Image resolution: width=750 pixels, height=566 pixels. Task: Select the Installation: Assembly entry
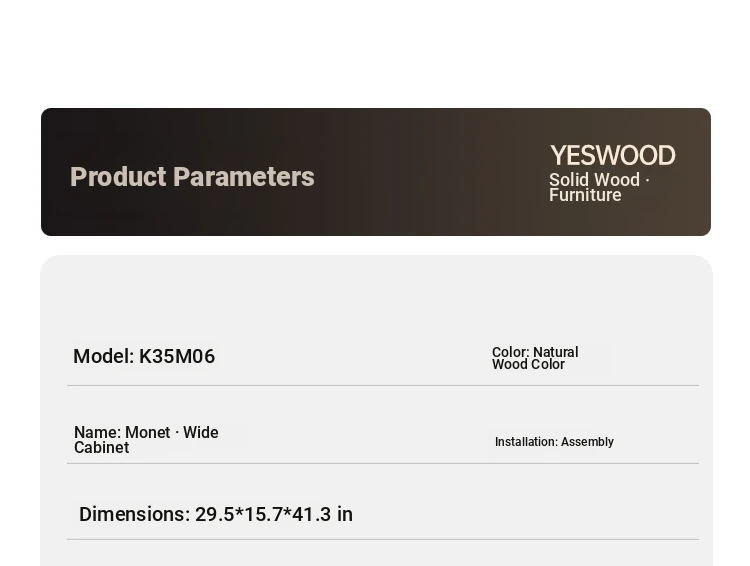click(554, 442)
